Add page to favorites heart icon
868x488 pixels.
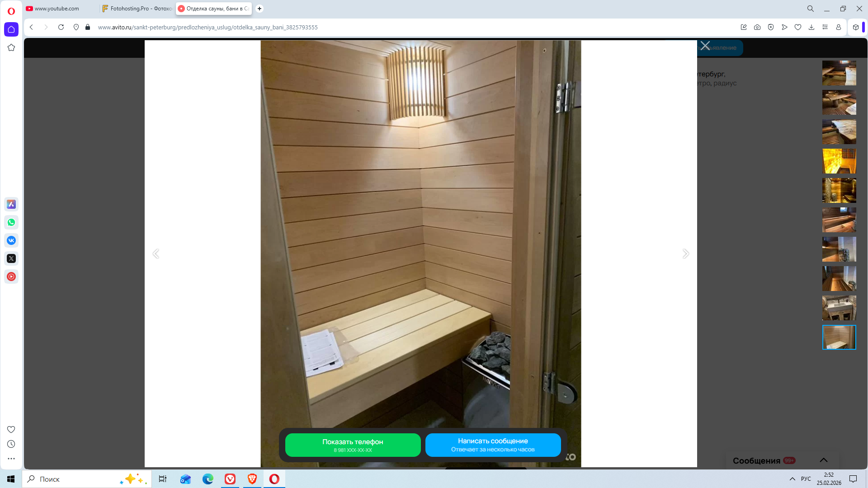coord(798,27)
